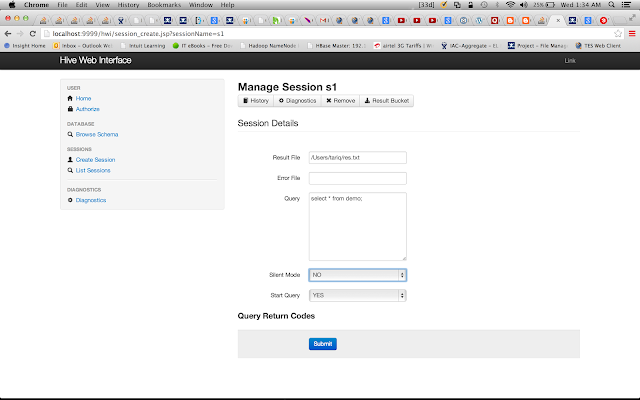
Task: Open HBase Master bookmark
Action: [337, 46]
